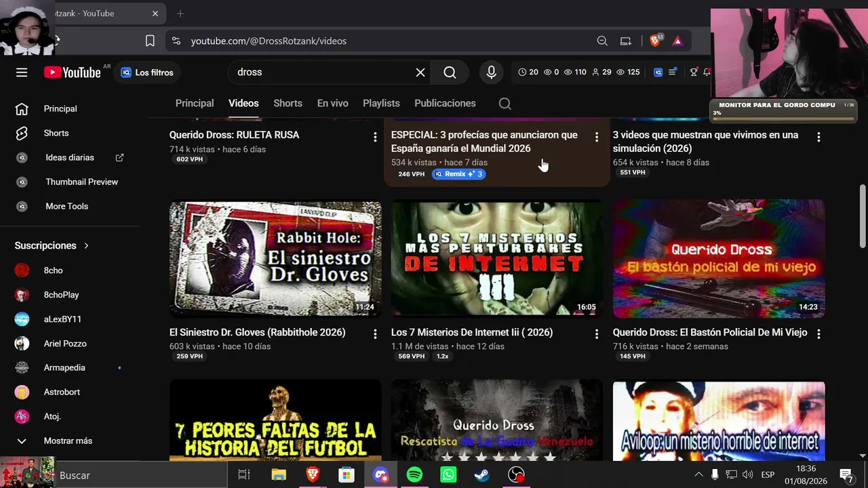Viewport: 868px width, 488px height.
Task: Open the zoom-out indicator in address bar
Action: 602,41
